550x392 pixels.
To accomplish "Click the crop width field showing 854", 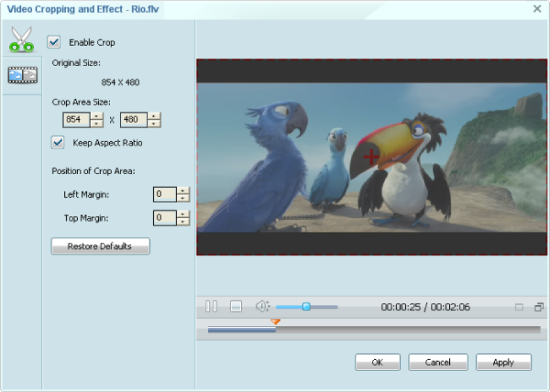I will 77,120.
